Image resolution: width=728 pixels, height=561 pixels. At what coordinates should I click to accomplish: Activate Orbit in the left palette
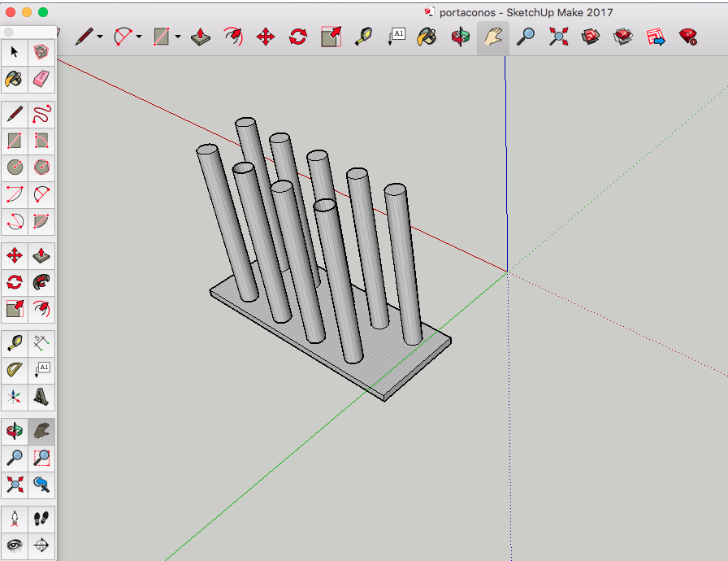click(15, 432)
